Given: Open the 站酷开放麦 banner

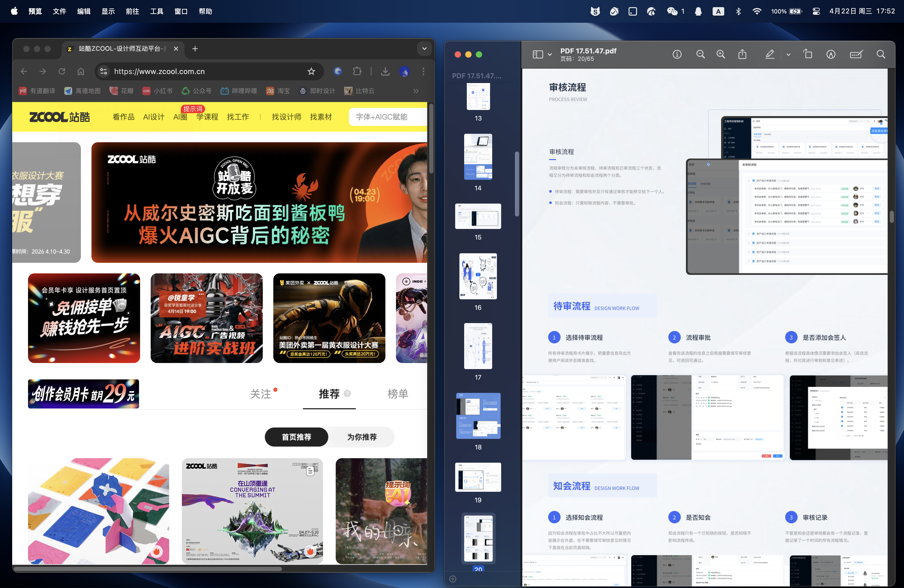Looking at the screenshot, I should click(259, 203).
